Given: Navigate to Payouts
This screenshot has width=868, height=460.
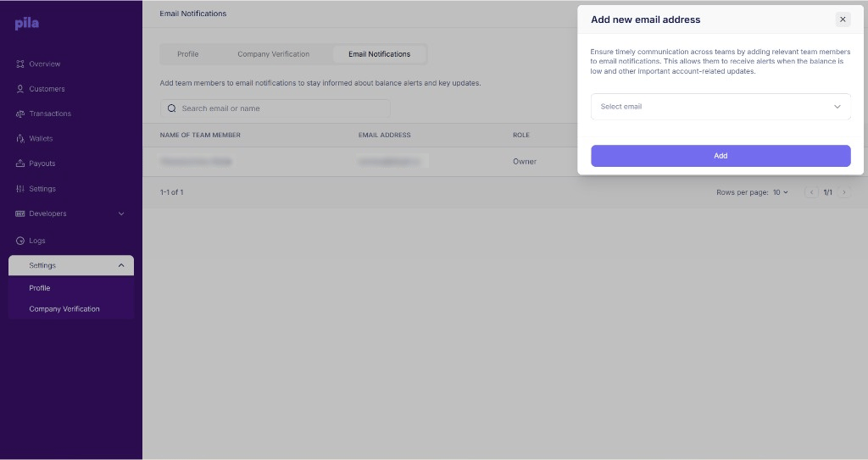Looking at the screenshot, I should [42, 163].
